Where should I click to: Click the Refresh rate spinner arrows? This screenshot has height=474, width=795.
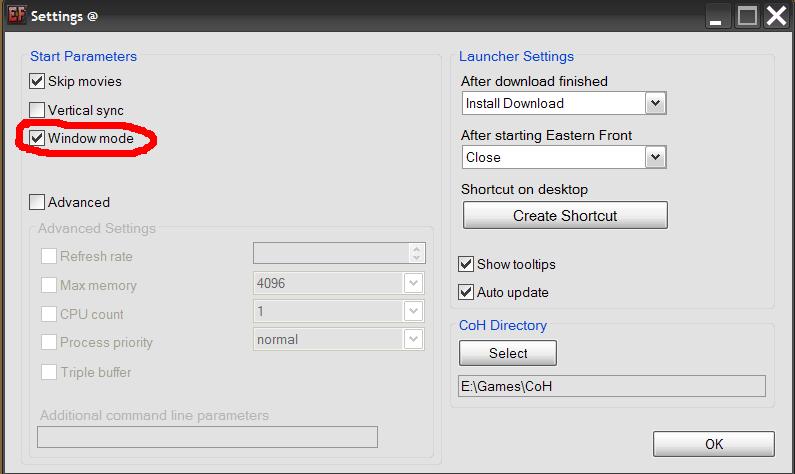point(416,253)
